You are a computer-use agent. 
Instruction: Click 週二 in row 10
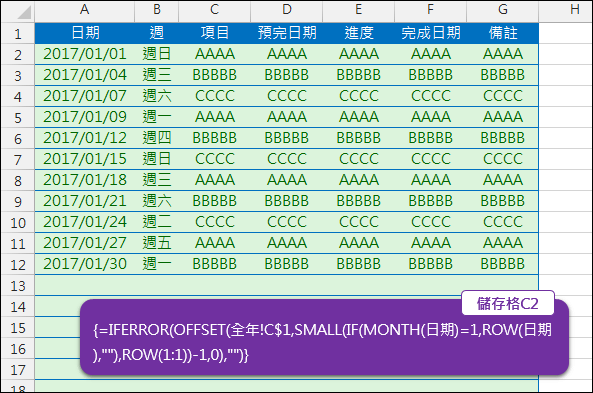pos(157,222)
